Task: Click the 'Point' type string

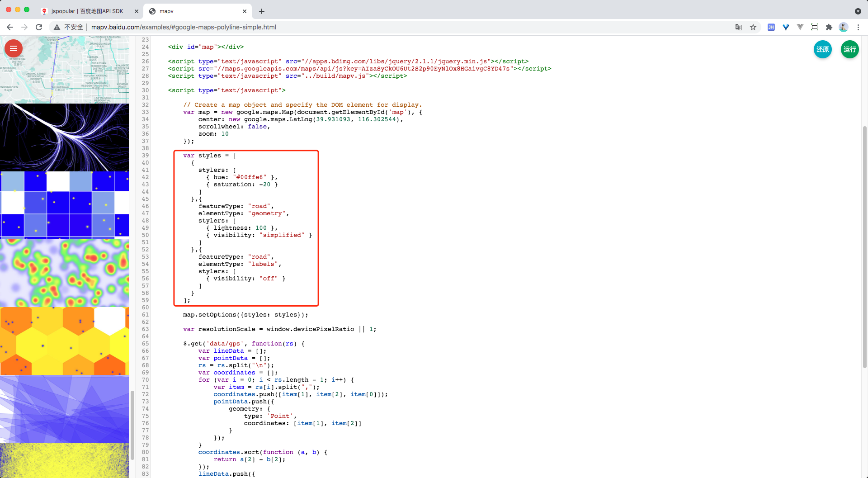Action: pos(280,416)
